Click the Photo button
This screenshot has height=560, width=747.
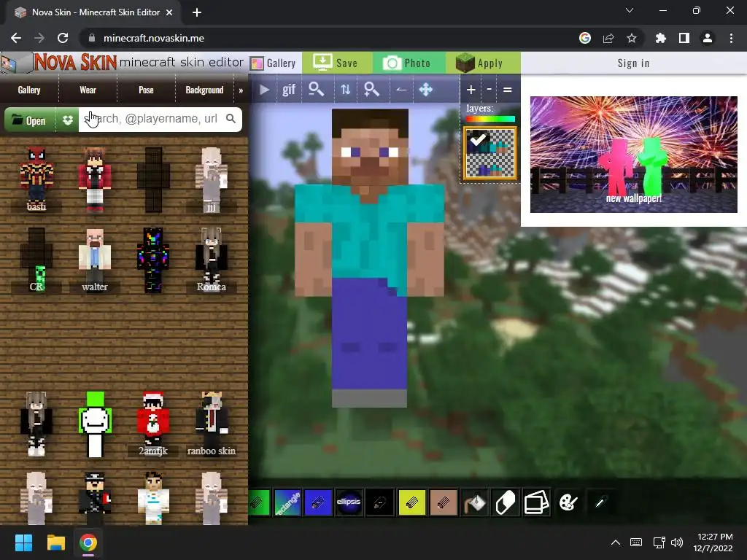pyautogui.click(x=409, y=63)
